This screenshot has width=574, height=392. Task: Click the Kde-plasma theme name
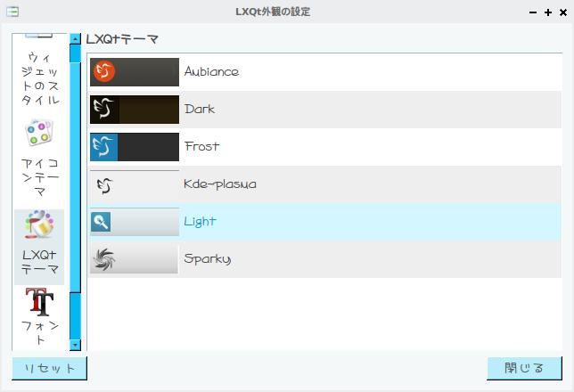[220, 184]
